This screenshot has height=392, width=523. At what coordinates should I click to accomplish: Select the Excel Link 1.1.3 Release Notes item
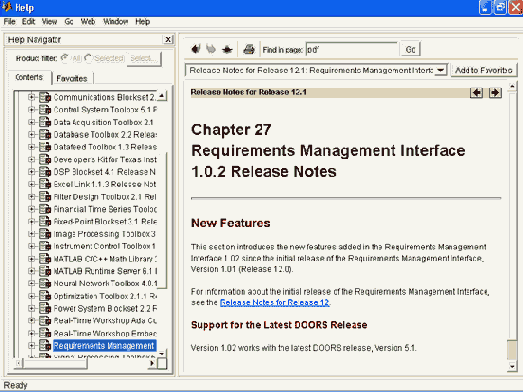(x=105, y=184)
